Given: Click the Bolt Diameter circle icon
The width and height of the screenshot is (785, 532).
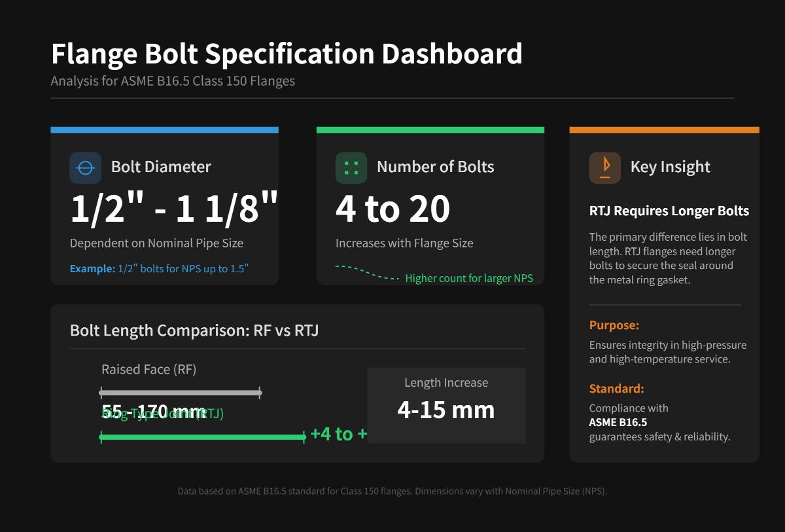Looking at the screenshot, I should click(86, 168).
